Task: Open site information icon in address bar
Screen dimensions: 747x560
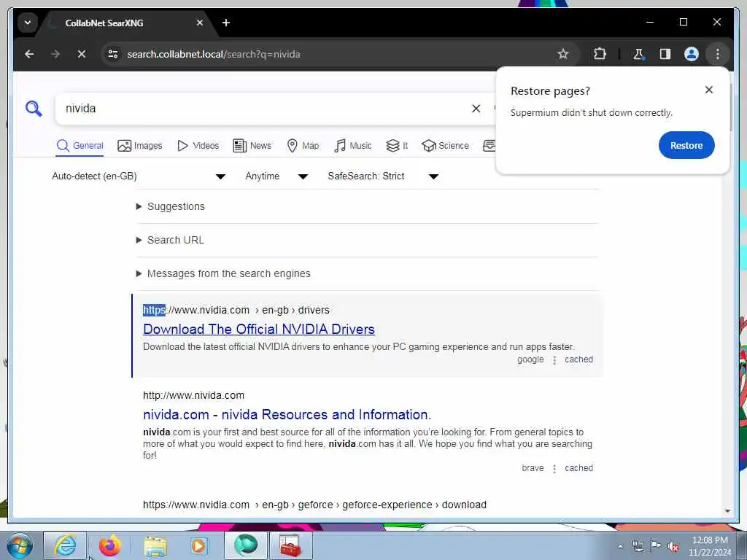Action: click(x=113, y=54)
